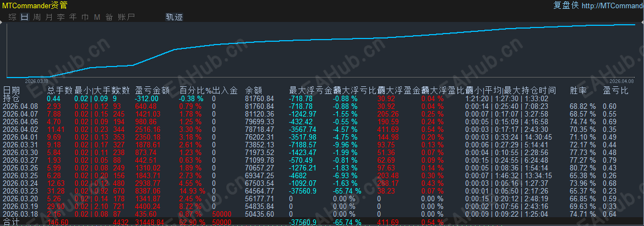Select the 2026.03.25 row date

tap(20, 175)
